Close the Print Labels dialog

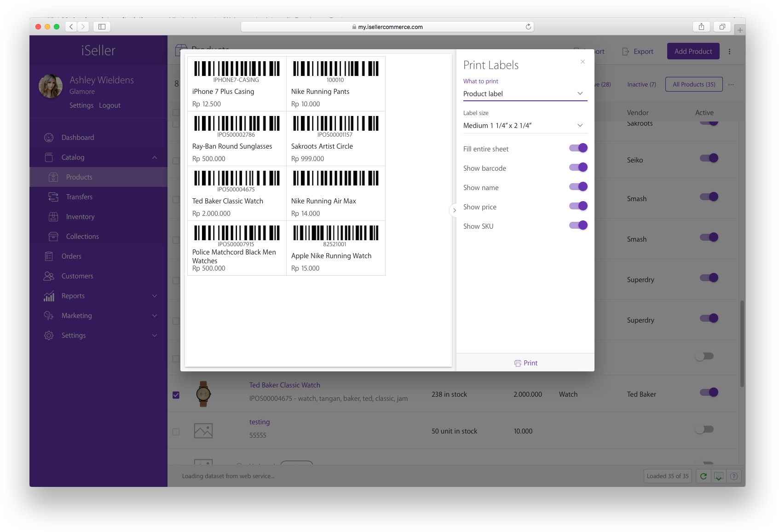(x=583, y=62)
